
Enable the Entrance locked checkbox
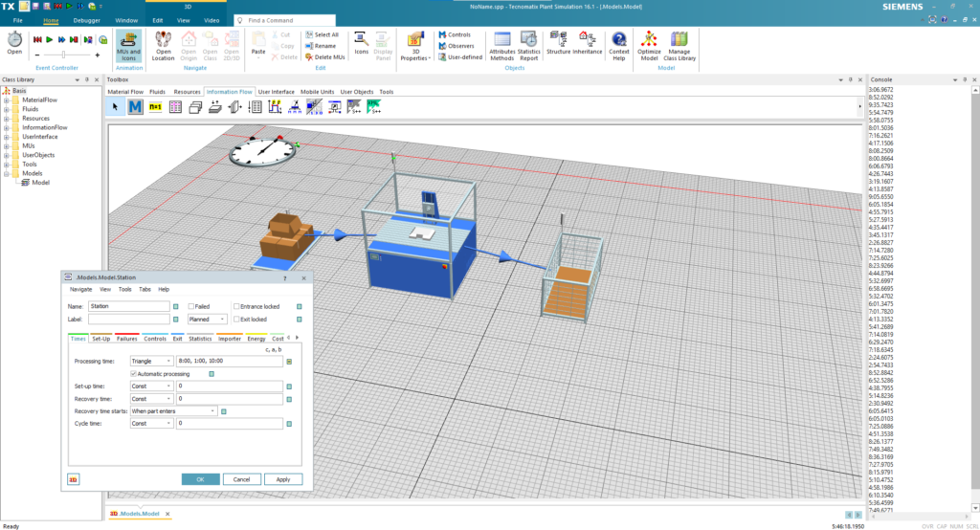pos(237,306)
